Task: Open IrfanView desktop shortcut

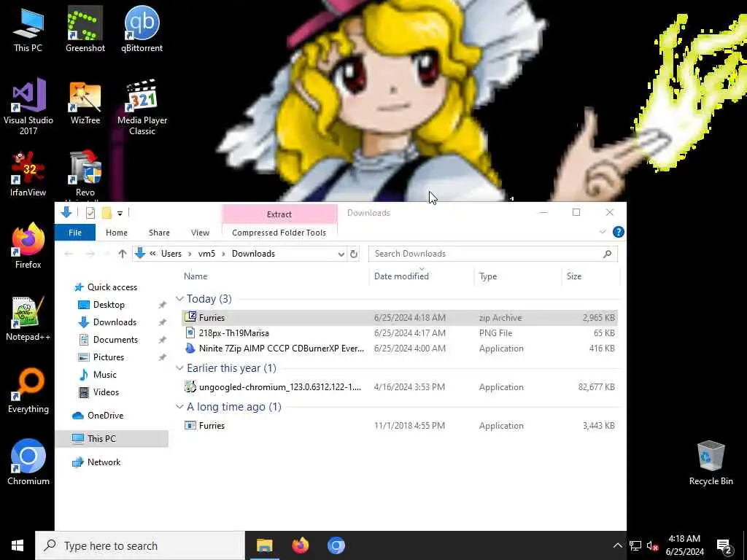Action: point(28,174)
